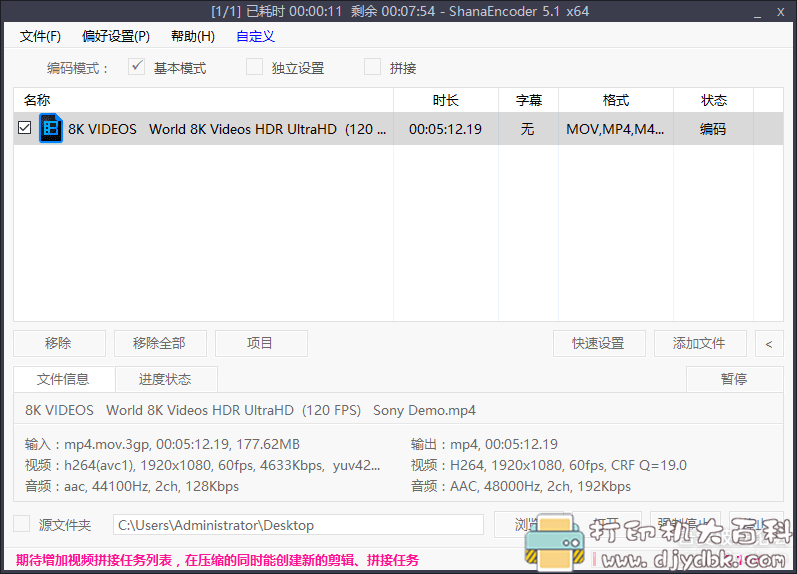
Task: Uncheck the 8K VIDEOS file row checkbox
Action: tap(24, 128)
